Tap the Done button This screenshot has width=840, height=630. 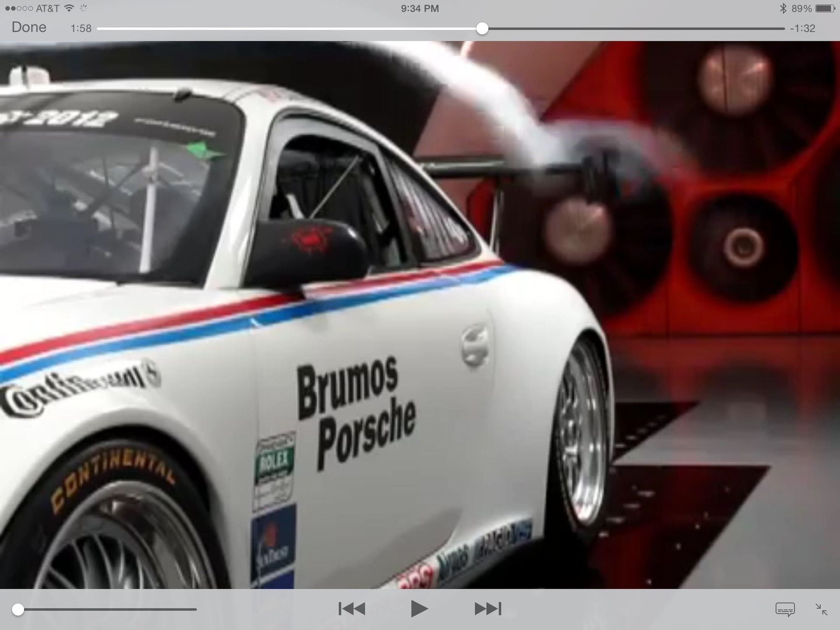pyautogui.click(x=29, y=27)
